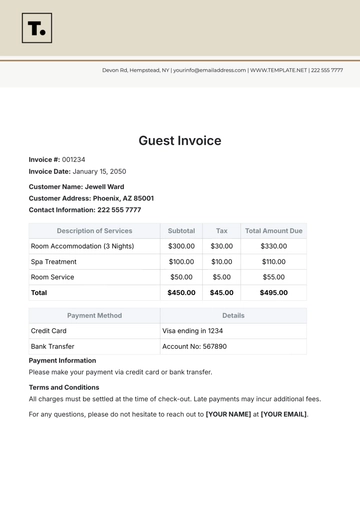360x510 pixels.
Task: Click the $50.00 subtotal cell
Action: (181, 277)
